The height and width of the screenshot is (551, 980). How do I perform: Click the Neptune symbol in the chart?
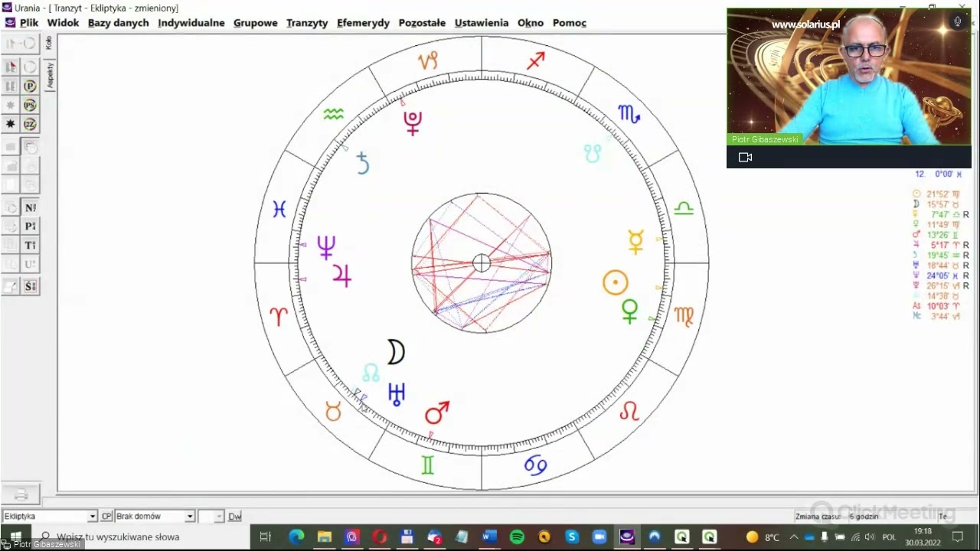(326, 247)
